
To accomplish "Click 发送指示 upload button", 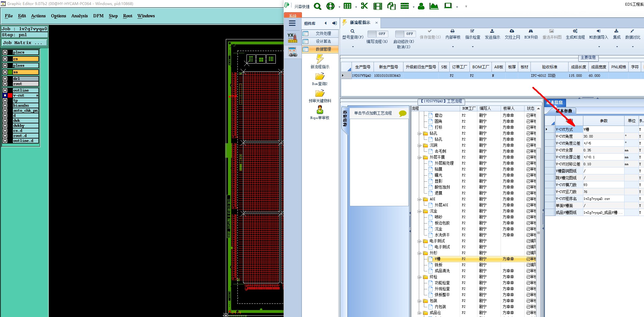I will tap(492, 34).
